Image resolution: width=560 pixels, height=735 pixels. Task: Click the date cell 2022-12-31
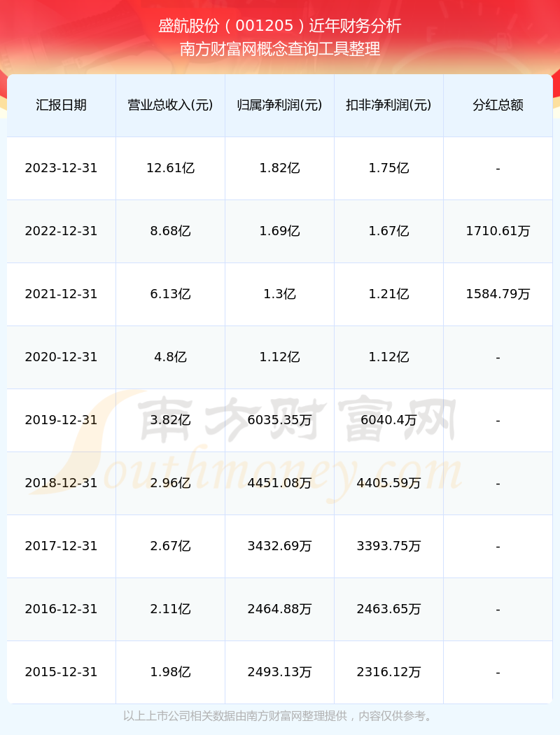point(62,231)
